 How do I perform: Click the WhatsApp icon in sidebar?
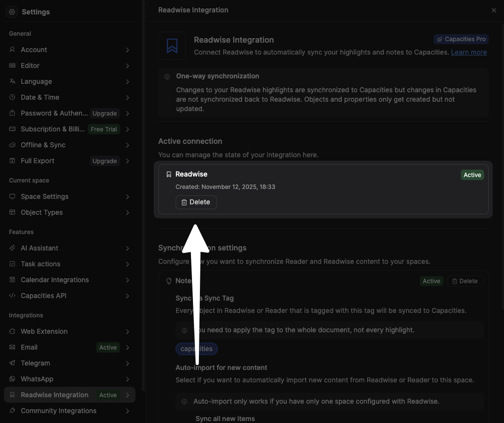click(12, 379)
